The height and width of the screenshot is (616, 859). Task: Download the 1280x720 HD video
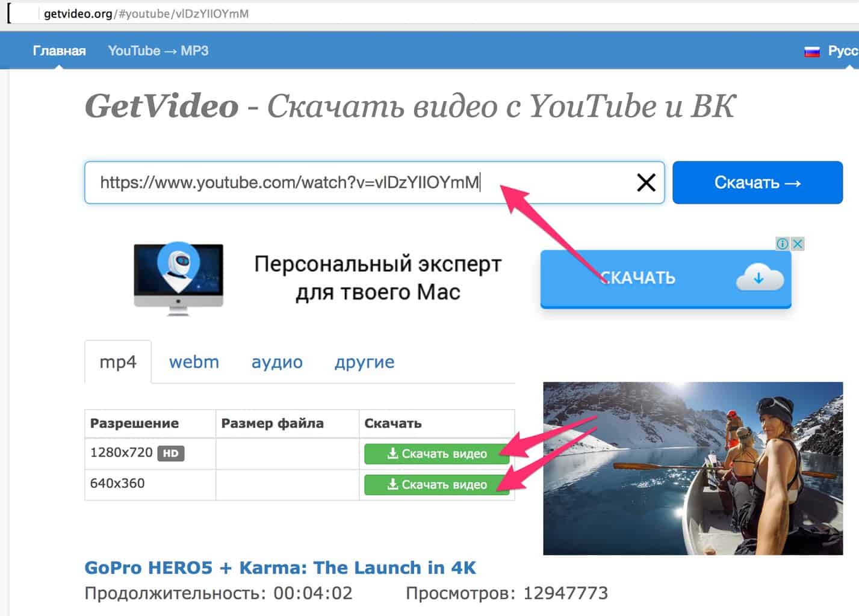pyautogui.click(x=436, y=454)
